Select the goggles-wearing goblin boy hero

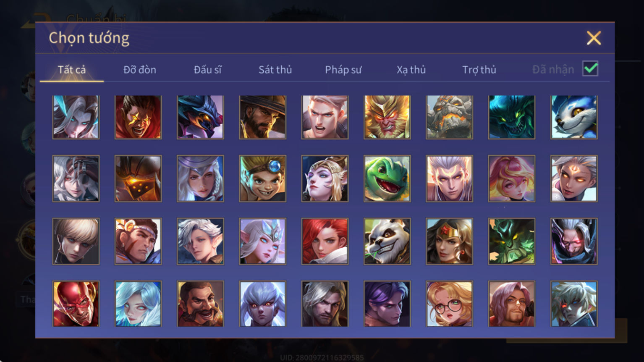(x=263, y=178)
